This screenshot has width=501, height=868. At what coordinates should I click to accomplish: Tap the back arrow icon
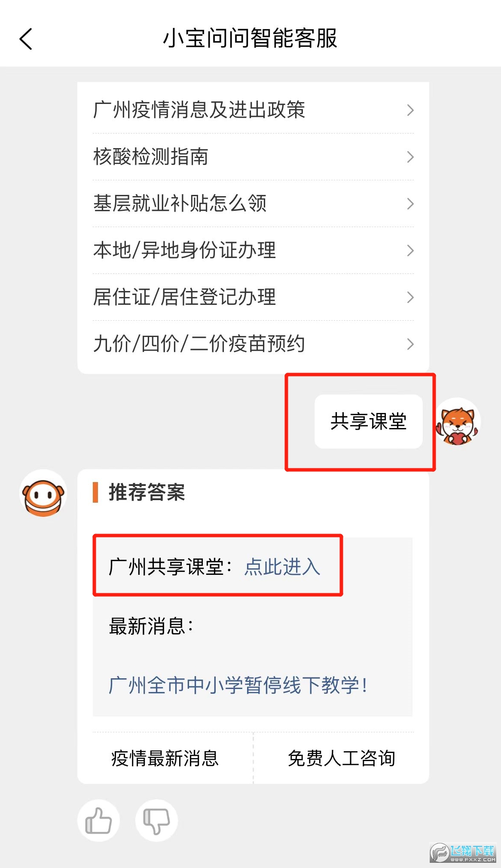[x=26, y=39]
